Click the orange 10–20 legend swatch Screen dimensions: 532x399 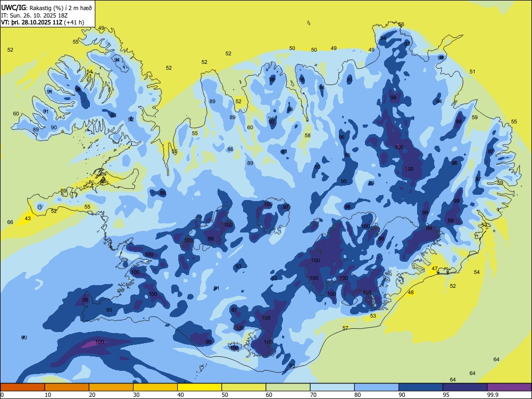(67, 387)
